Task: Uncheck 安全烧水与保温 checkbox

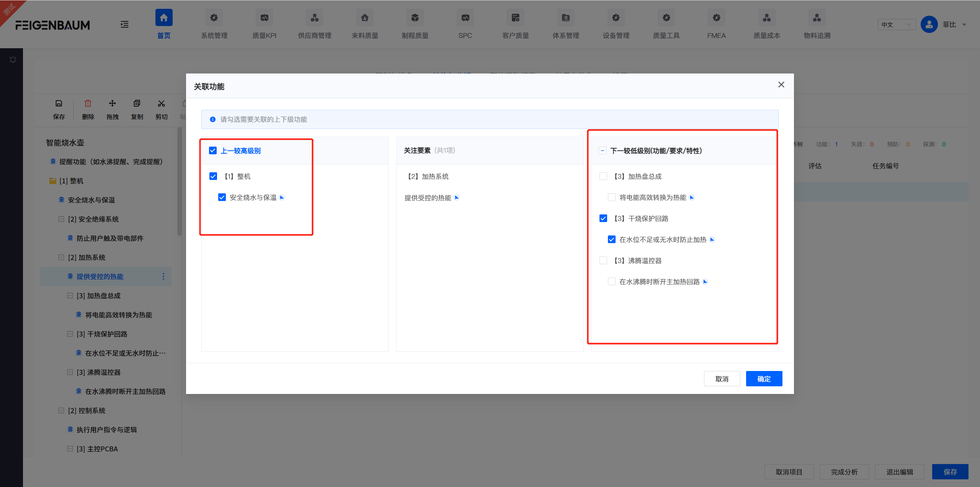Action: (x=222, y=197)
